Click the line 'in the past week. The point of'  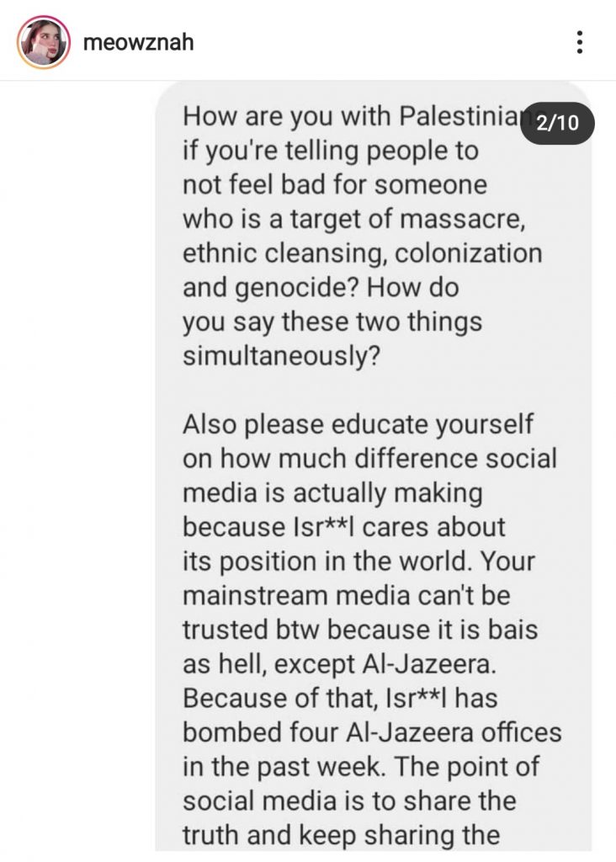361,767
